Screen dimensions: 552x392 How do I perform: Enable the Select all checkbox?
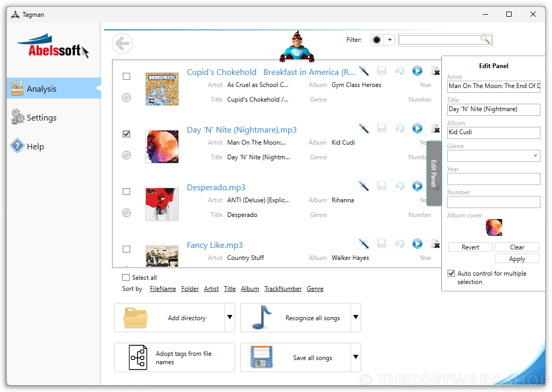(x=126, y=277)
